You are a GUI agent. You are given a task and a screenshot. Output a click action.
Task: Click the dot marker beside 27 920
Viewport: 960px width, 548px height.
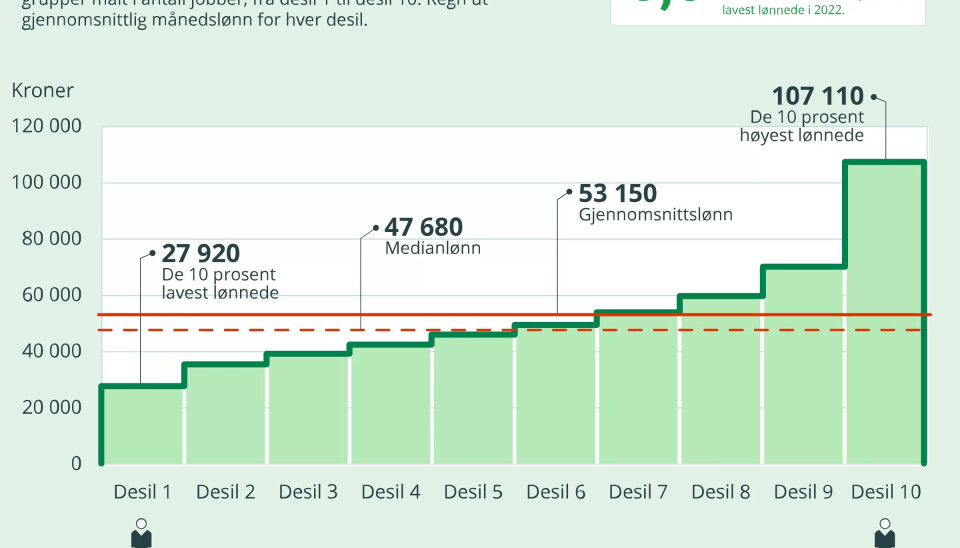point(153,253)
